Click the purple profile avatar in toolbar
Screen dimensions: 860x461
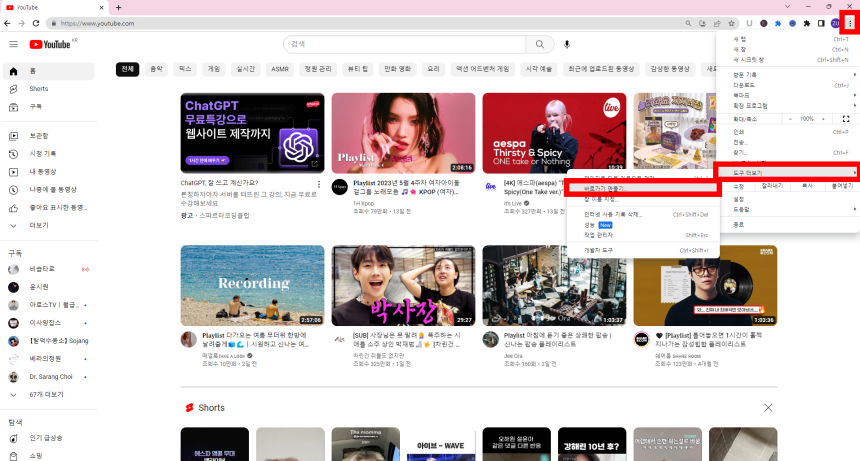click(x=835, y=24)
